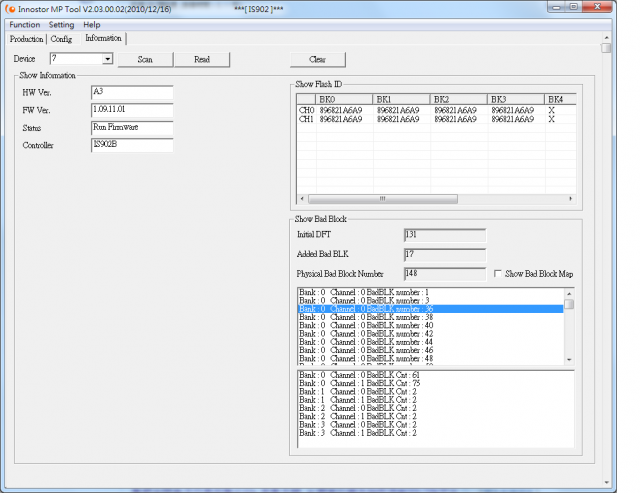Click the Added Bad BLK value field
The image size is (640, 493).
(445, 255)
